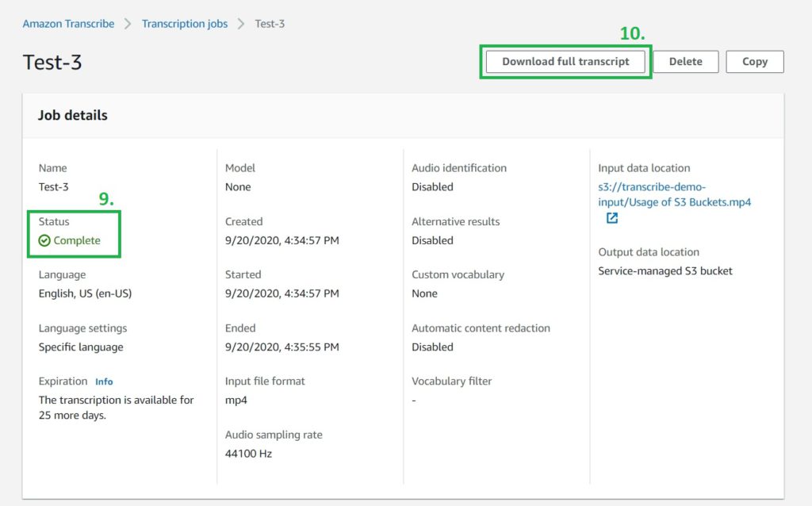Click the Audio identification Disabled value
The image size is (812, 506).
click(x=432, y=187)
